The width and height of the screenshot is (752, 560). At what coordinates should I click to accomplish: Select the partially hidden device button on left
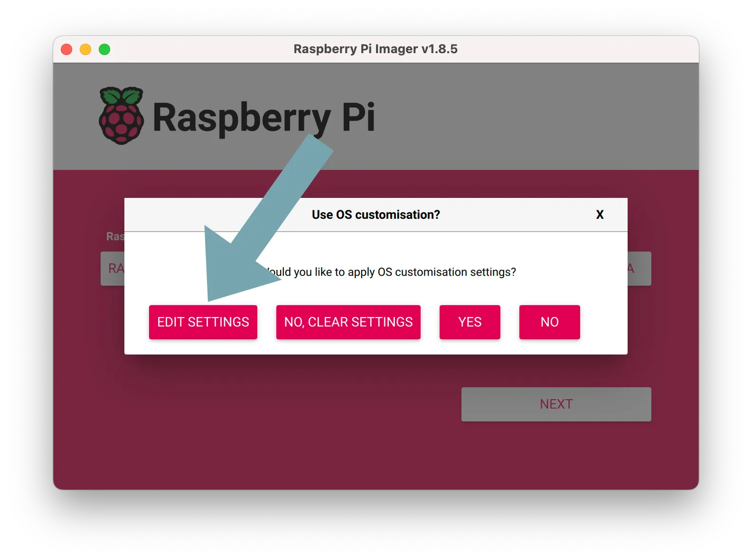(x=113, y=269)
